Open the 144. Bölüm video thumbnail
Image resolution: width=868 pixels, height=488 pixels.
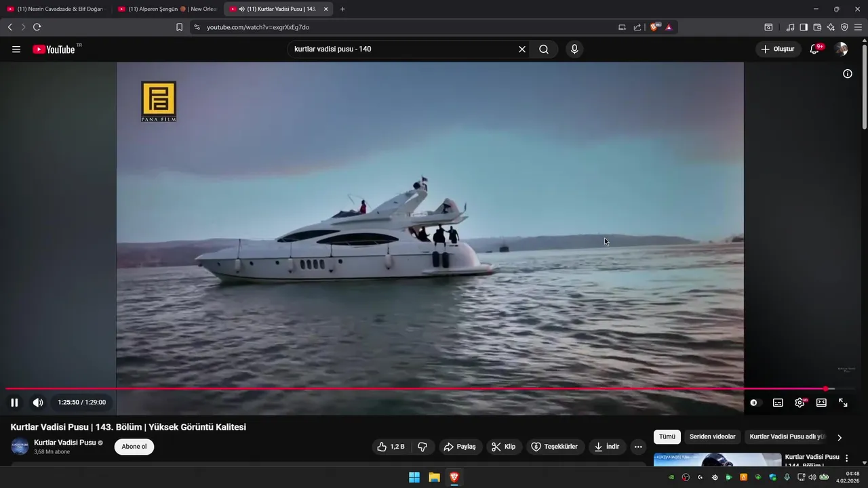(717, 460)
